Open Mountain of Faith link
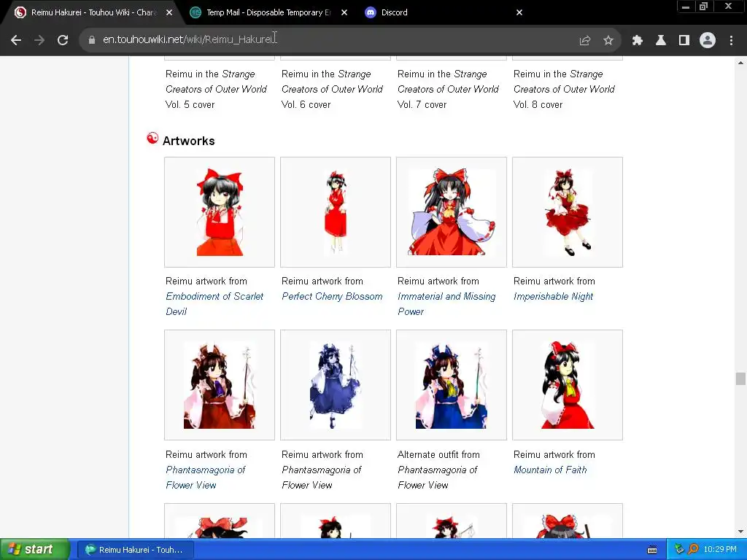 coord(550,470)
